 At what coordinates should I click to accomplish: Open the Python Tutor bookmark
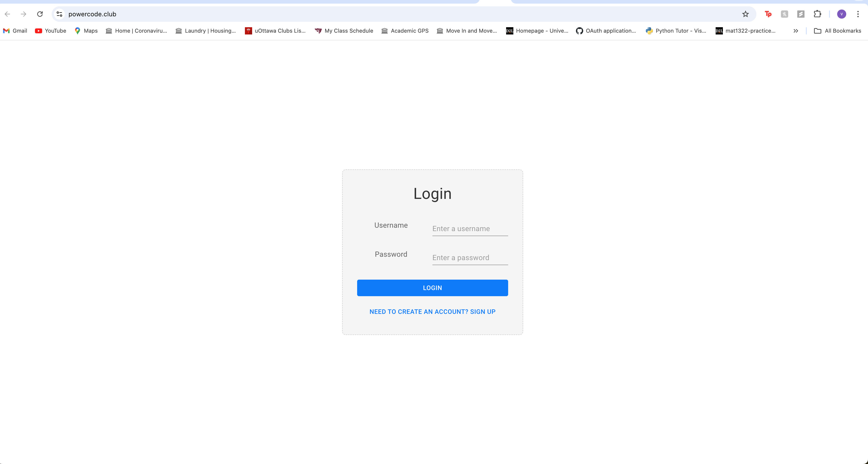coord(676,31)
